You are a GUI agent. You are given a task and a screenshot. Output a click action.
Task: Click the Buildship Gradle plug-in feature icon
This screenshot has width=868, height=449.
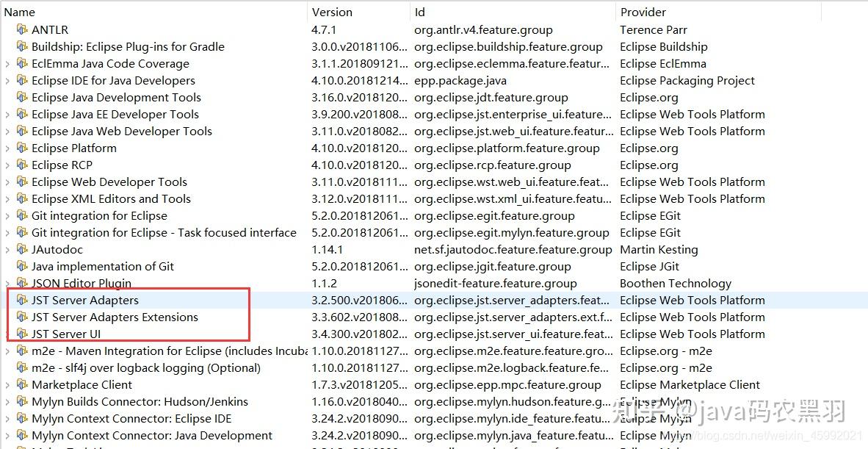click(22, 46)
